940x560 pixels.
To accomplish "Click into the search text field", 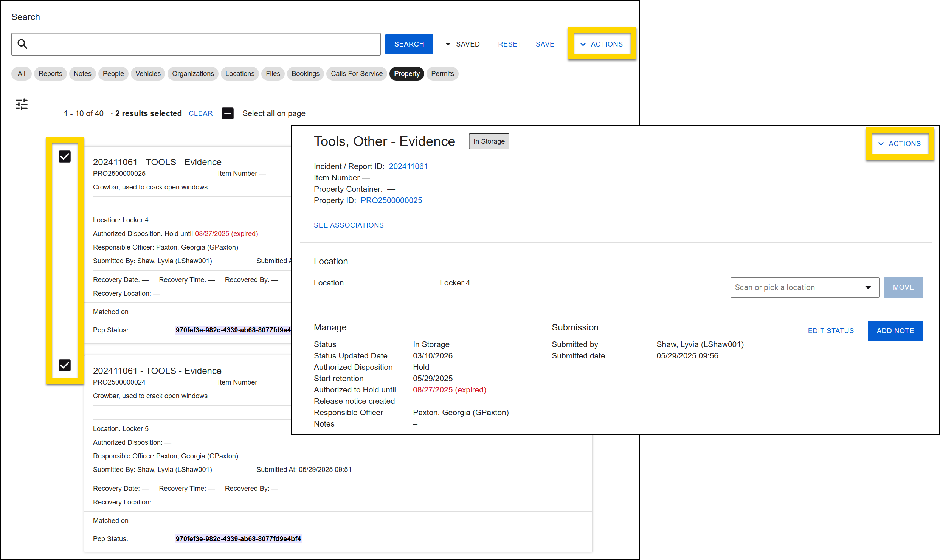I will click(196, 44).
